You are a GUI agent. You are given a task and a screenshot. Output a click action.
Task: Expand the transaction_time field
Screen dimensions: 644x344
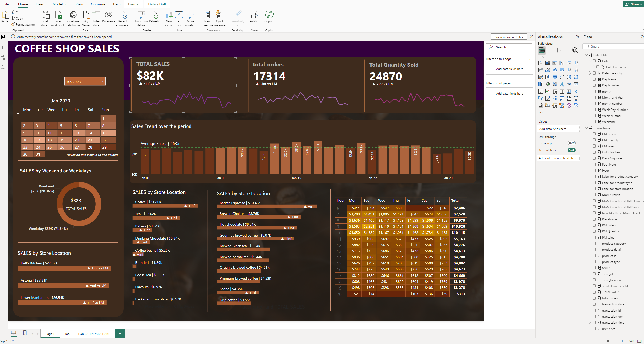[590, 322]
